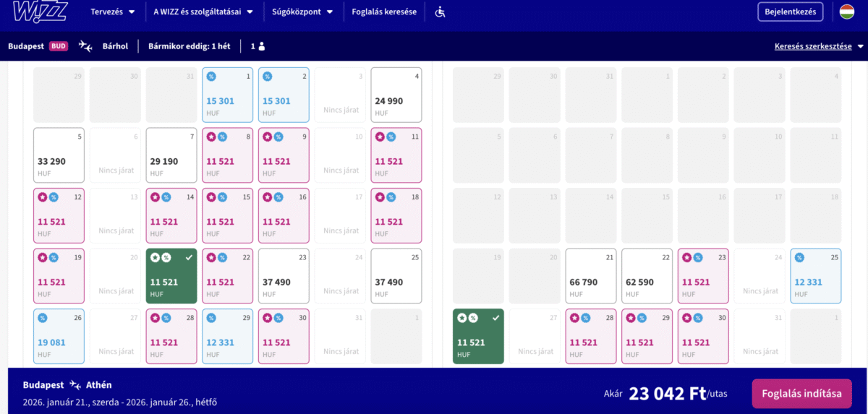Go to Foglalás keresése

point(384,12)
